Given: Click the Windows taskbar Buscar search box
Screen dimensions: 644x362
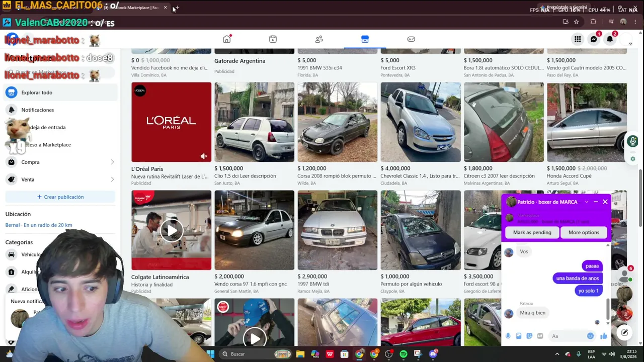Looking at the screenshot, I should pos(257,354).
